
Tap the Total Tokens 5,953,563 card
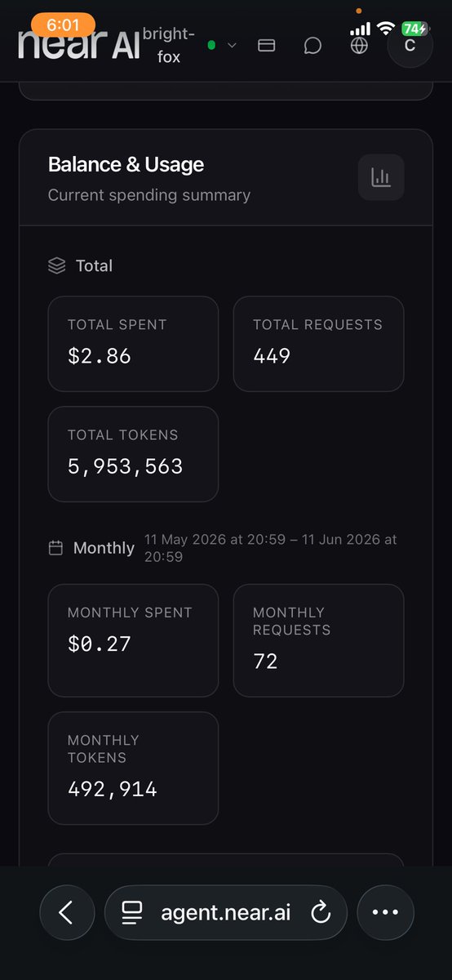(x=133, y=454)
